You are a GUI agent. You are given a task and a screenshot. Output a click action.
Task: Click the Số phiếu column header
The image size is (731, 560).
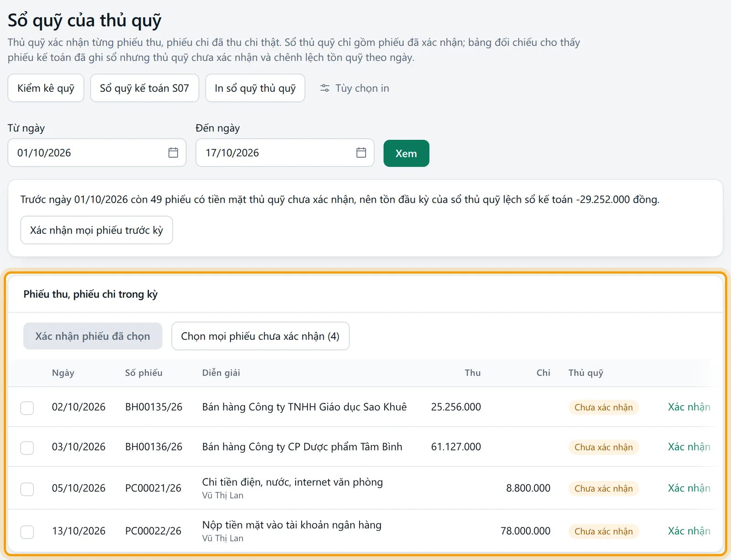coord(144,373)
